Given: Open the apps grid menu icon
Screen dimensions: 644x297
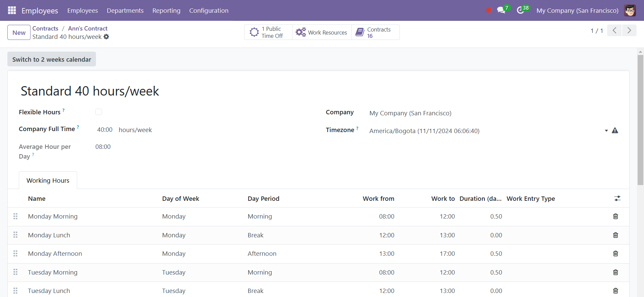Looking at the screenshot, I should [x=12, y=10].
